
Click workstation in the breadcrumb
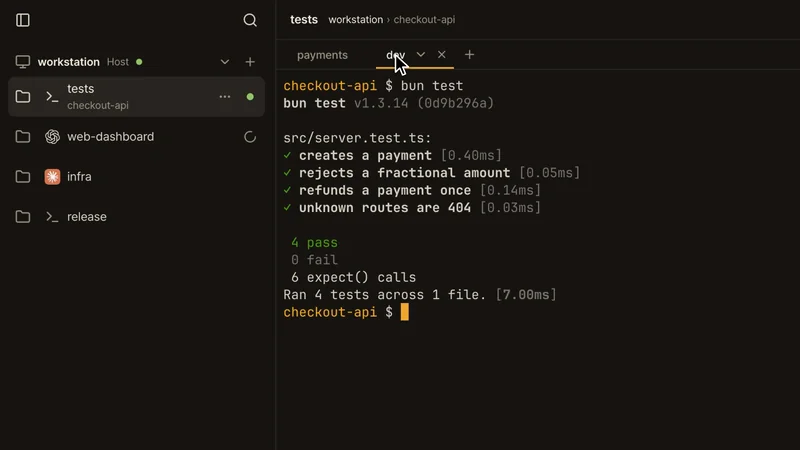coord(356,19)
